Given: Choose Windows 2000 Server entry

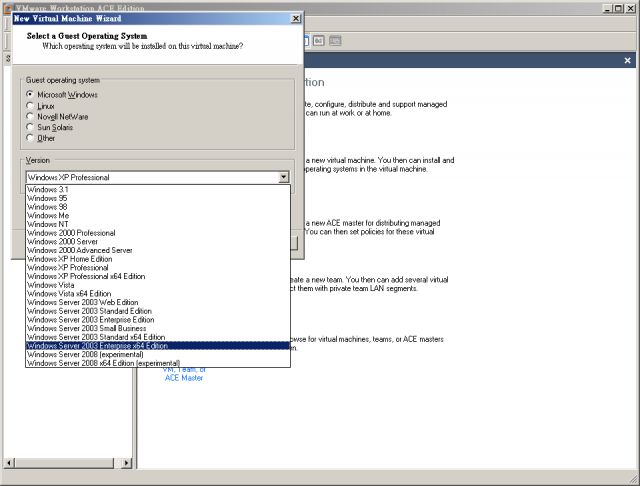Looking at the screenshot, I should (x=158, y=242).
